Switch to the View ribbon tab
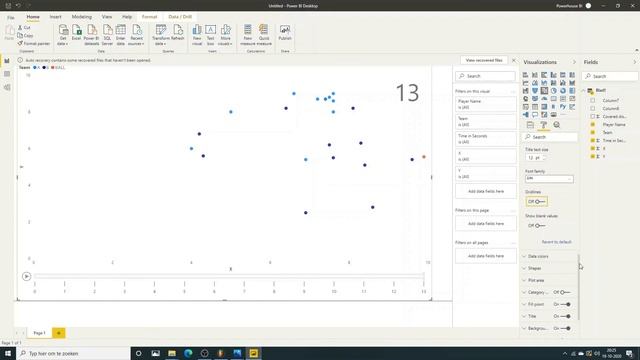Image resolution: width=640 pixels, height=360 pixels. tap(107, 17)
